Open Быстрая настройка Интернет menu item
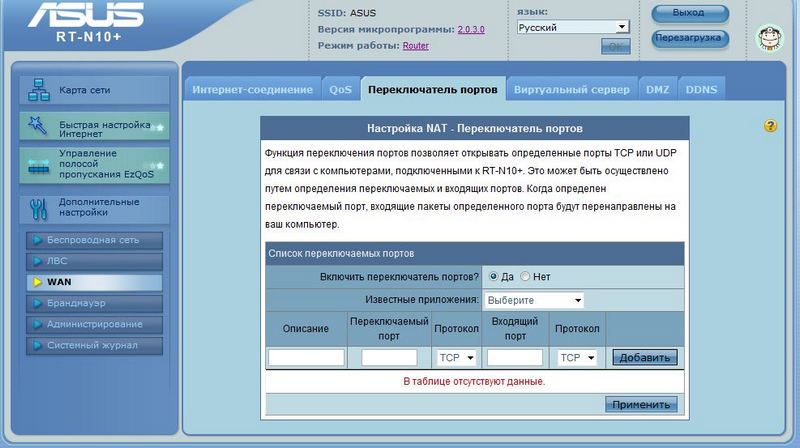800x448 pixels. pos(94,126)
